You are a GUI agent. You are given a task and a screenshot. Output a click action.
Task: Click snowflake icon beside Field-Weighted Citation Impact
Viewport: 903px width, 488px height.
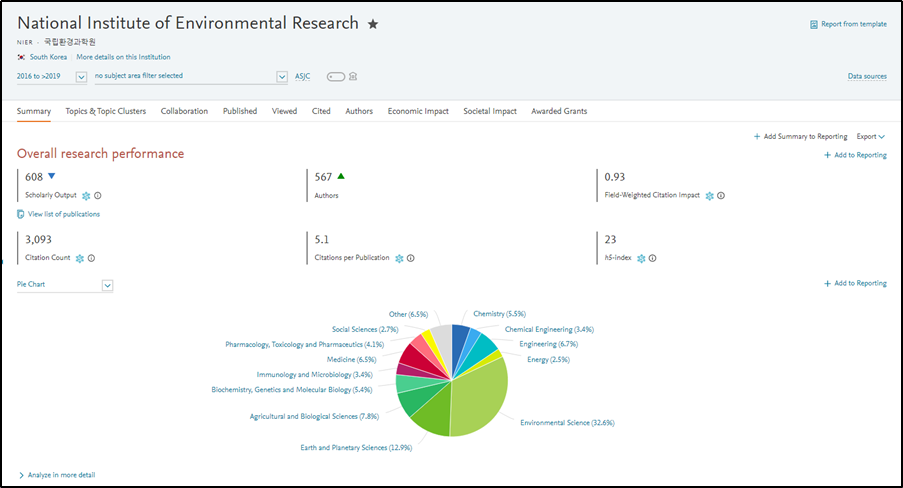click(x=710, y=196)
